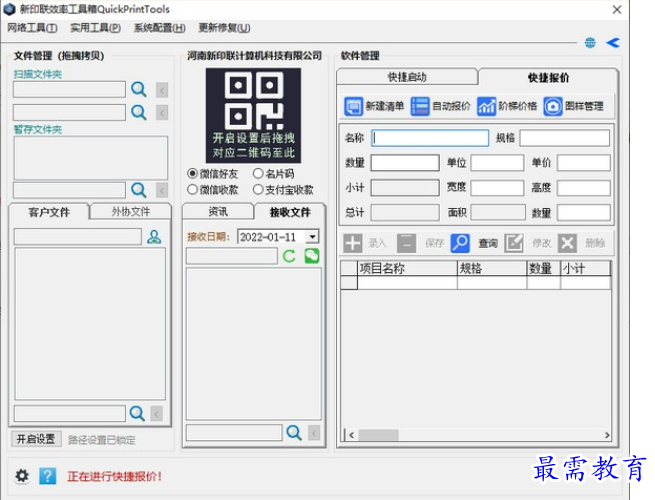The image size is (655, 500).
Task: Open the 实用工具 menu
Action: point(95,28)
